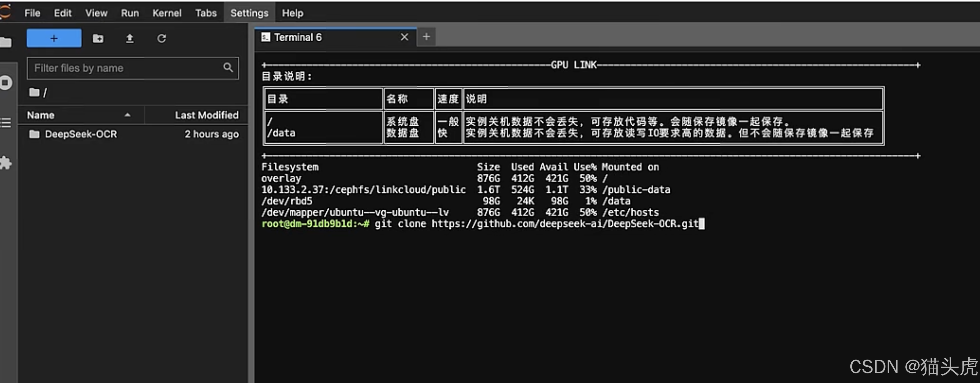
Task: Open the Kernel menu
Action: (x=167, y=13)
